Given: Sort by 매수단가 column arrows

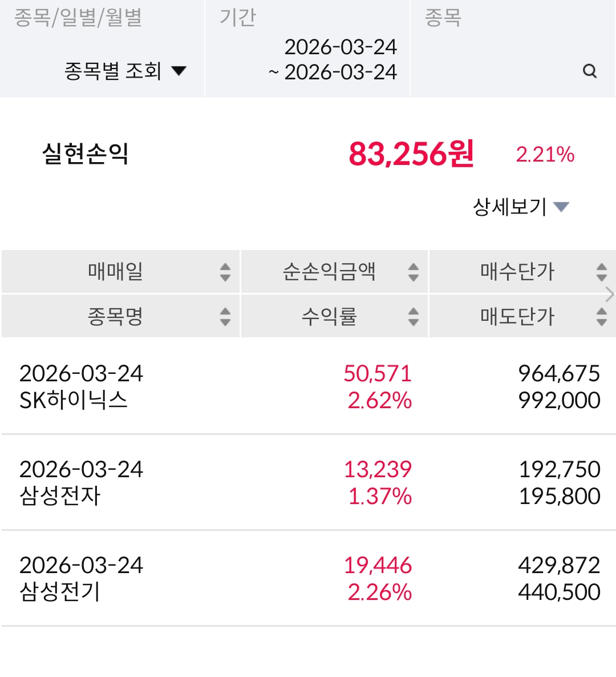Looking at the screenshot, I should pos(601,272).
